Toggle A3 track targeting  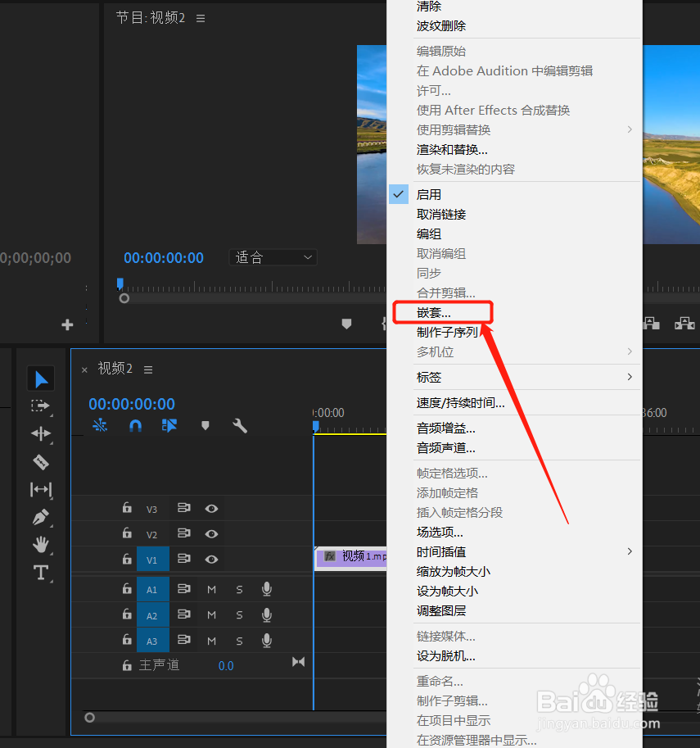coord(152,640)
